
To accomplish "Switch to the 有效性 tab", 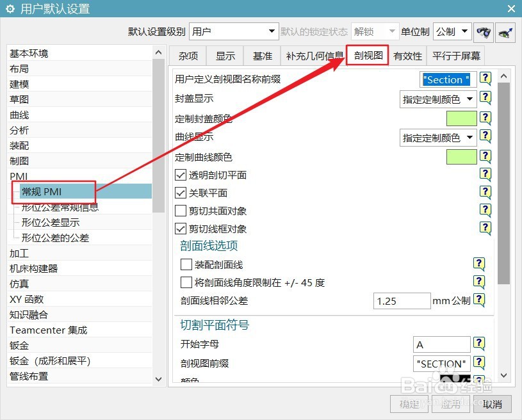I will point(407,56).
